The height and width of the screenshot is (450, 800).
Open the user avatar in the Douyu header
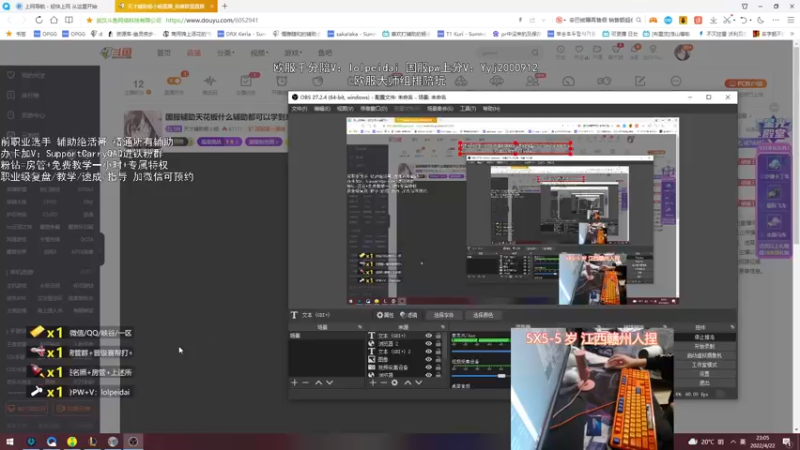click(682, 52)
